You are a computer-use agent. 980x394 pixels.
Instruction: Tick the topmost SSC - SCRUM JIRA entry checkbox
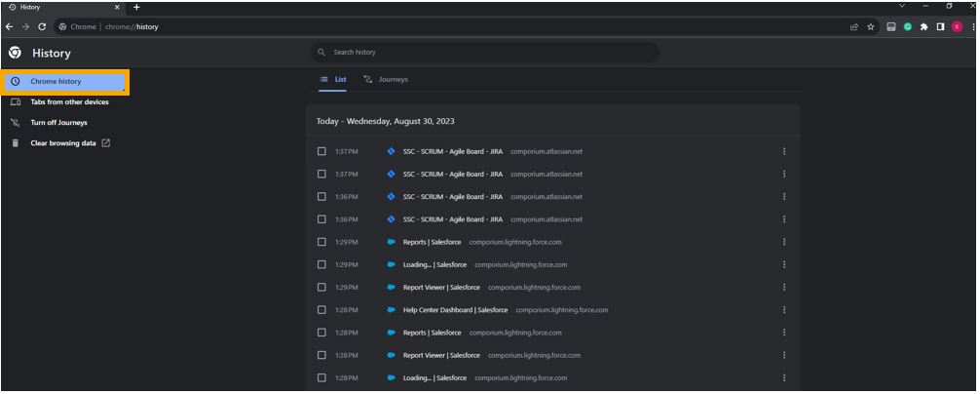click(321, 151)
